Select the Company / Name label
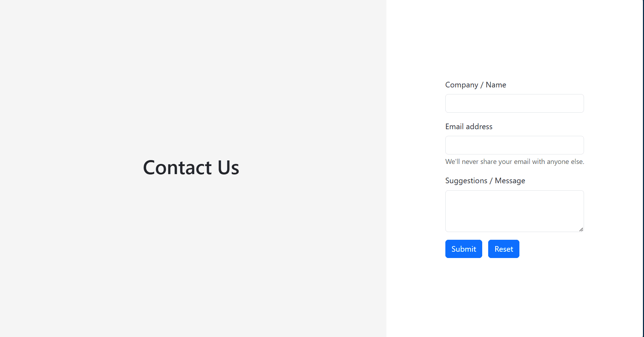 476,85
